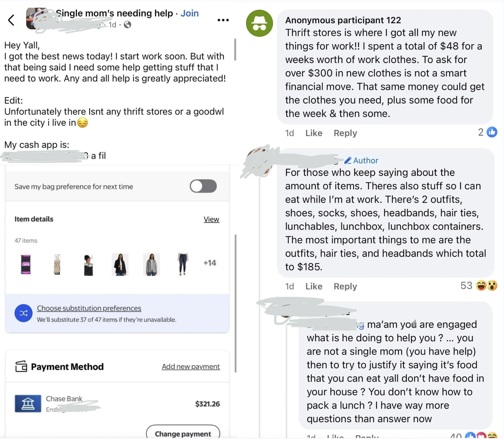Tap the back arrow icon
The width and height of the screenshot is (504, 439).
click(11, 20)
